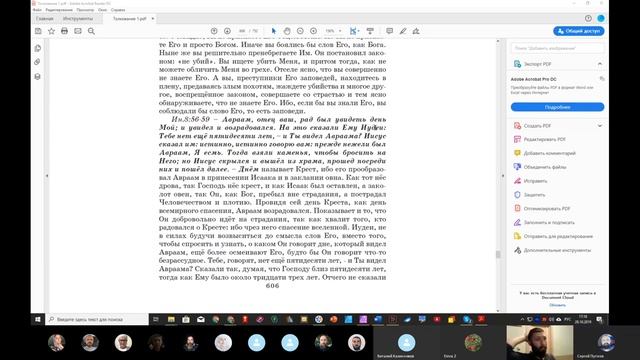
Task: Close the Толкование 1.pdf document tab
Action: point(153,19)
